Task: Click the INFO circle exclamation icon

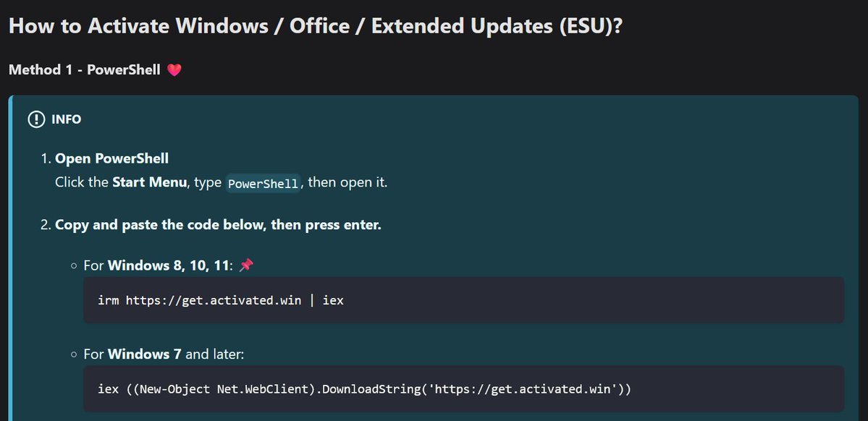Action: pyautogui.click(x=35, y=119)
